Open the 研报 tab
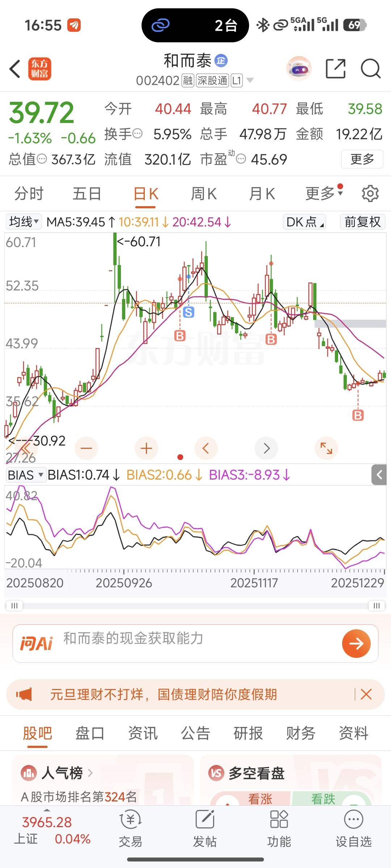The image size is (391, 868). pyautogui.click(x=248, y=733)
